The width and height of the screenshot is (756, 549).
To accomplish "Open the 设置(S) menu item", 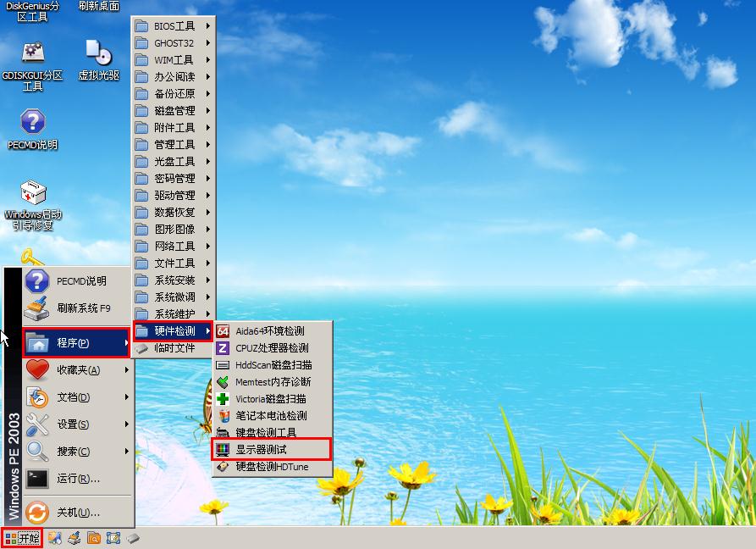I will click(77, 424).
